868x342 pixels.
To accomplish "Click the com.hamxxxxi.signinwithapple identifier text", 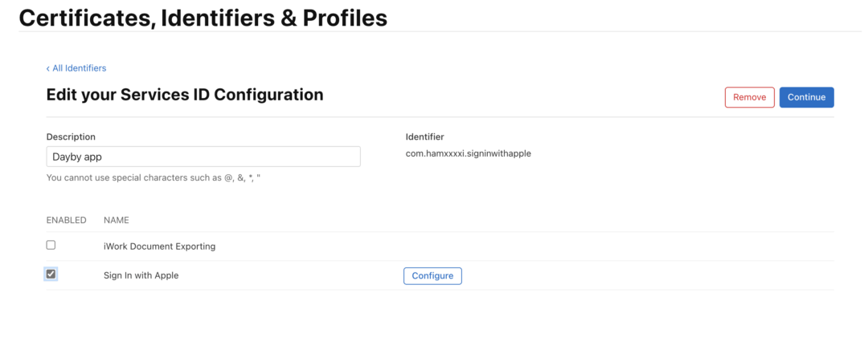I will click(469, 154).
